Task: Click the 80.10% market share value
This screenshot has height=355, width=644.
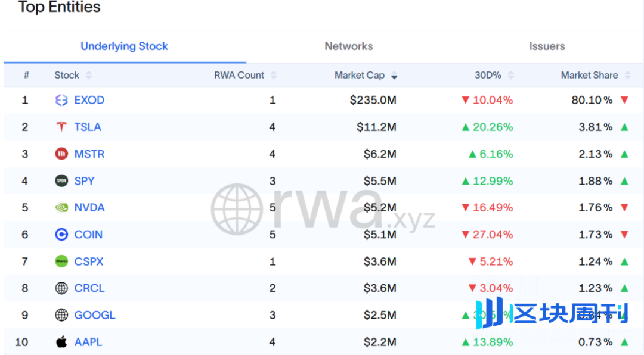Action: (x=592, y=100)
